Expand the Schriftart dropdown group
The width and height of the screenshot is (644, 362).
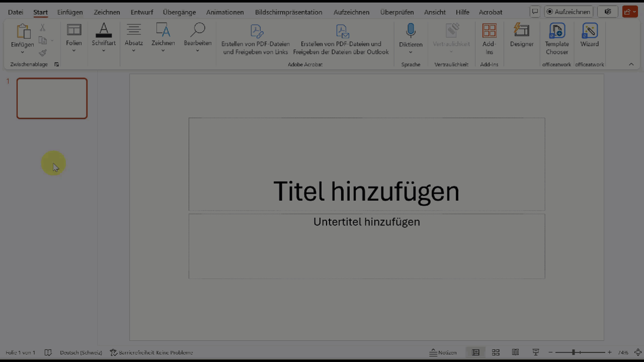[x=104, y=38]
